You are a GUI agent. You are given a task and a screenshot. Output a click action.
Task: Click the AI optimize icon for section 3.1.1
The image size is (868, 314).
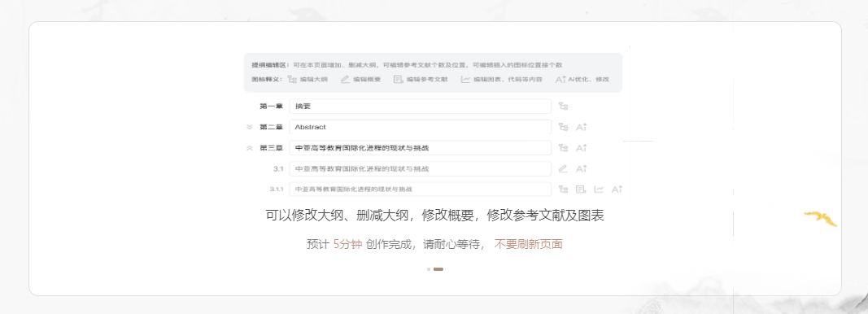click(x=617, y=190)
